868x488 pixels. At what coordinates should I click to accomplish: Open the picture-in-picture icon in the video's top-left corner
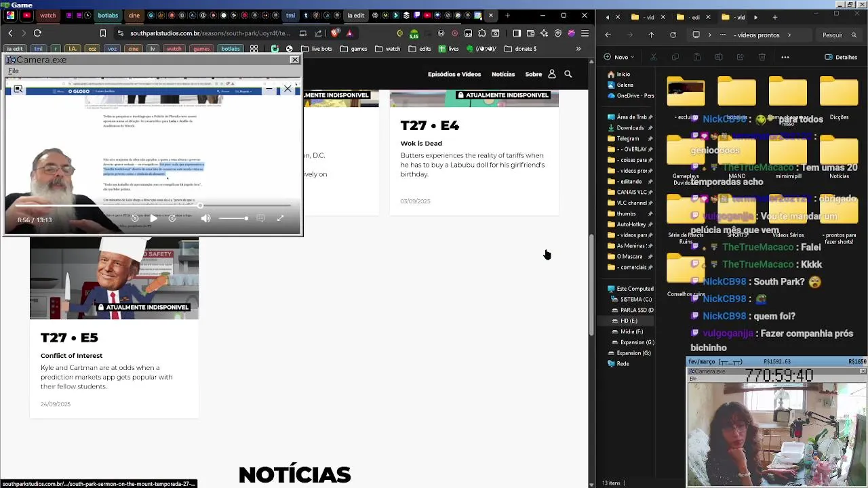point(18,89)
